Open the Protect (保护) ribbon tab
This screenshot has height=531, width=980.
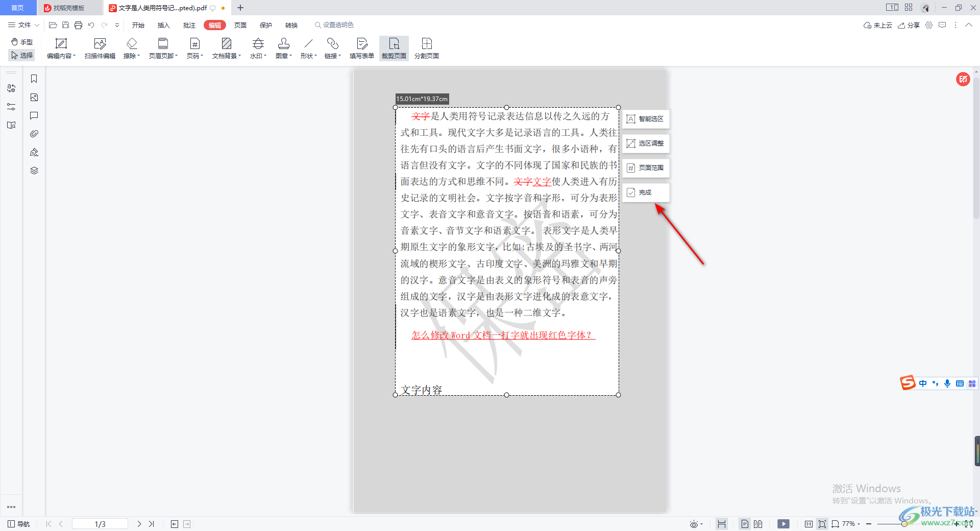click(x=266, y=25)
